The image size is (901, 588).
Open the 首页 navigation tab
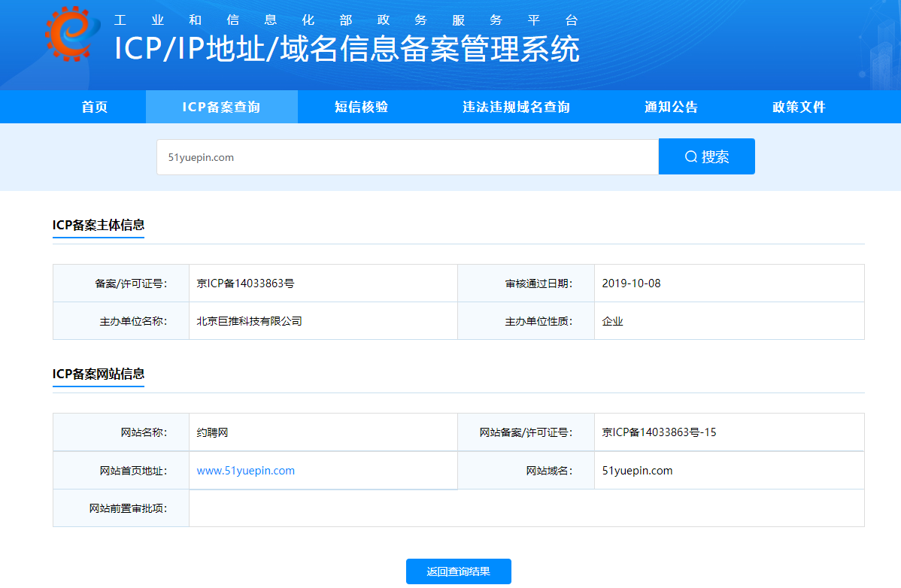coord(93,107)
